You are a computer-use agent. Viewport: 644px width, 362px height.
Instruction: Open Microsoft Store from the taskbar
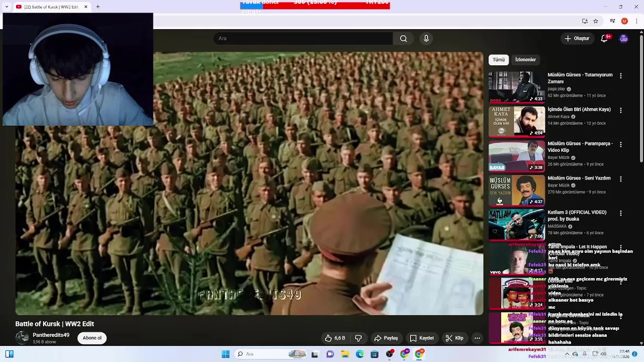tap(374, 354)
